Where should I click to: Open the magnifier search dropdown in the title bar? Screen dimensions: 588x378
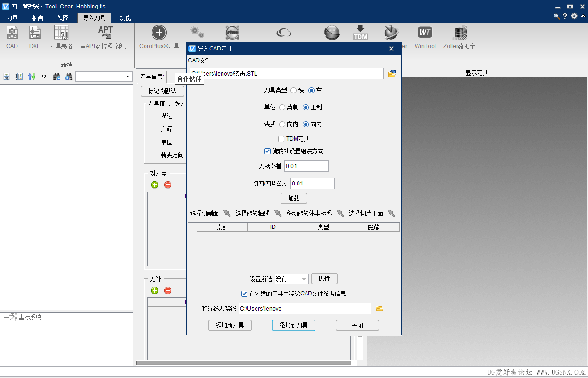point(557,16)
